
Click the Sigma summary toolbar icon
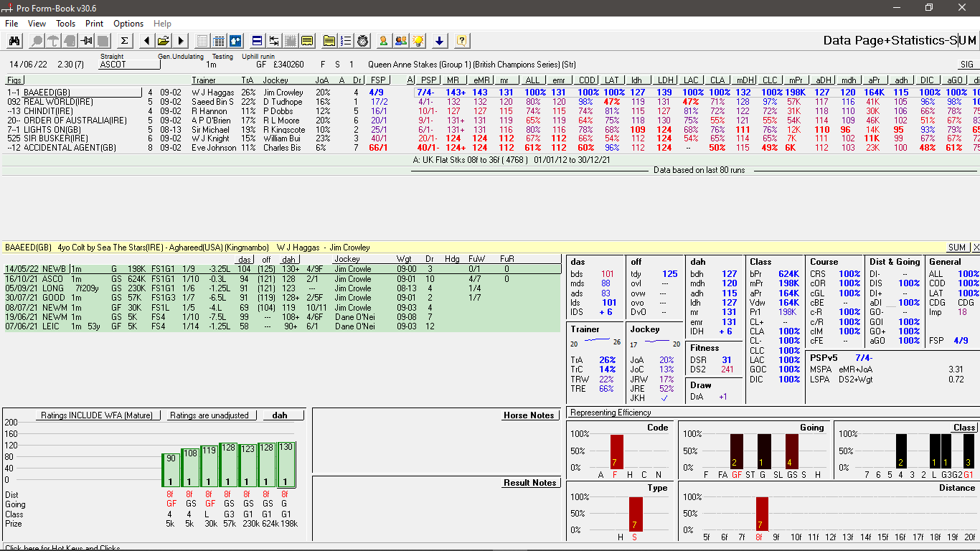(x=124, y=41)
